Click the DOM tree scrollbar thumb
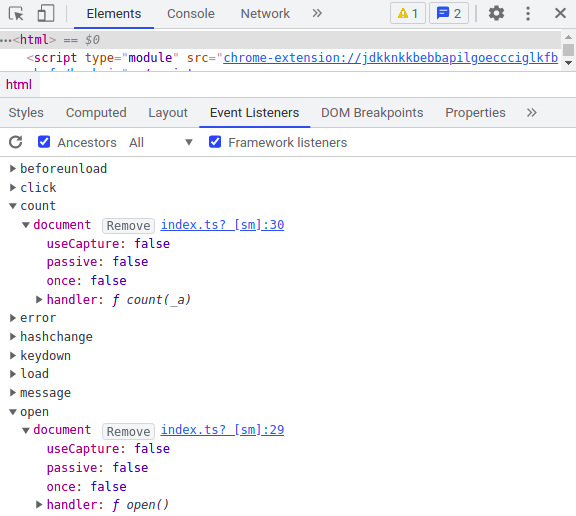Image resolution: width=576 pixels, height=516 pixels. (568, 50)
